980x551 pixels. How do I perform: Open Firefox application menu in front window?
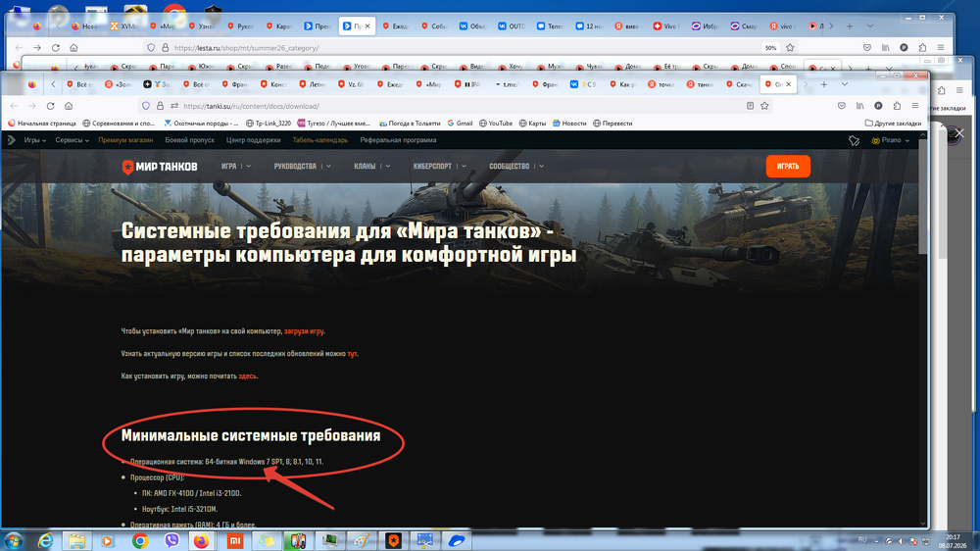(915, 106)
